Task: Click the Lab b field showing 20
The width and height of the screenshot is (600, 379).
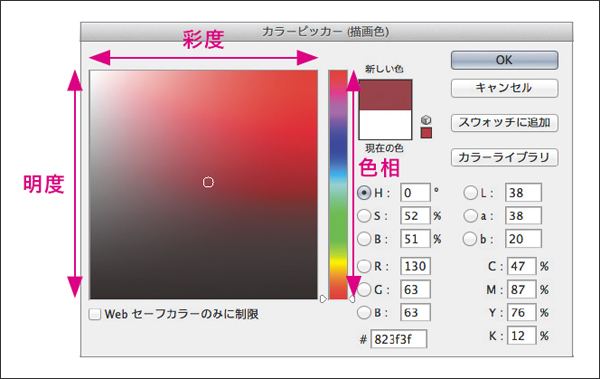Action: tap(523, 239)
